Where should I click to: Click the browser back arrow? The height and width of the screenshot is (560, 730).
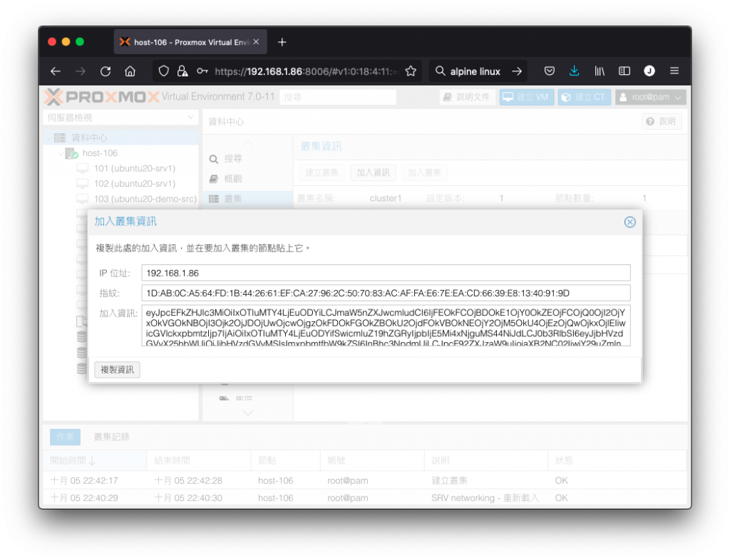56,71
